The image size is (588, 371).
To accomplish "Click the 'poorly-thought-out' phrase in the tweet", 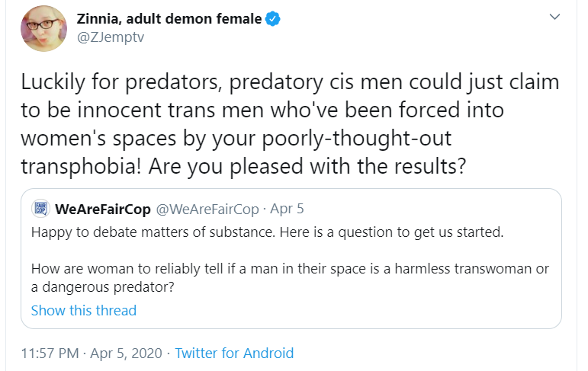I will tap(356, 139).
